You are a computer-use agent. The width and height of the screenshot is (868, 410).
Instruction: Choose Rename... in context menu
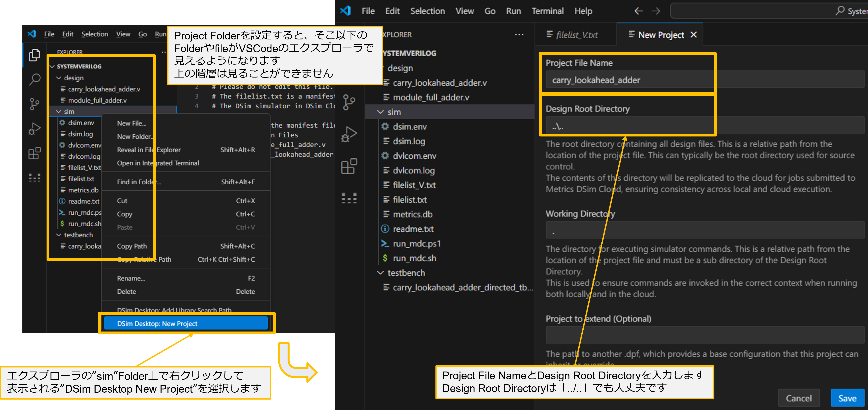[x=186, y=278]
